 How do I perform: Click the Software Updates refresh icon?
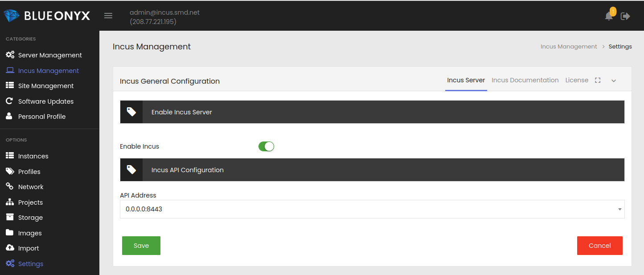click(x=9, y=101)
